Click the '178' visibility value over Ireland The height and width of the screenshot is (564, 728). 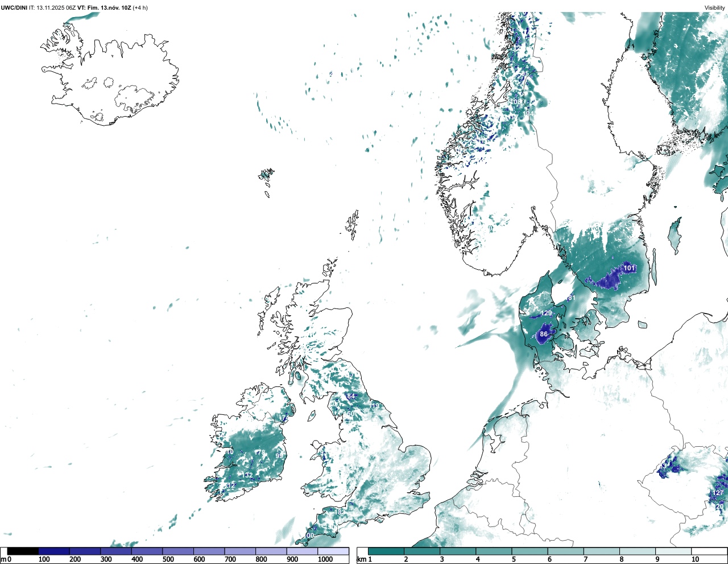tap(259, 452)
